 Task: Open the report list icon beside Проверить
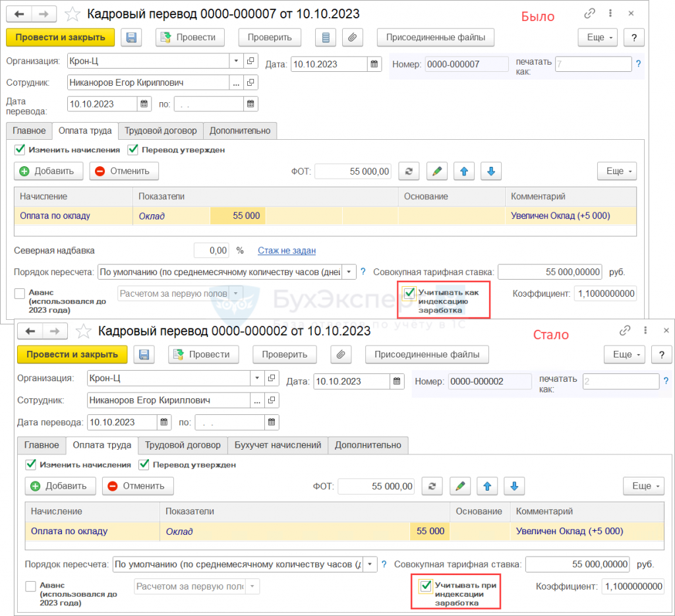324,38
